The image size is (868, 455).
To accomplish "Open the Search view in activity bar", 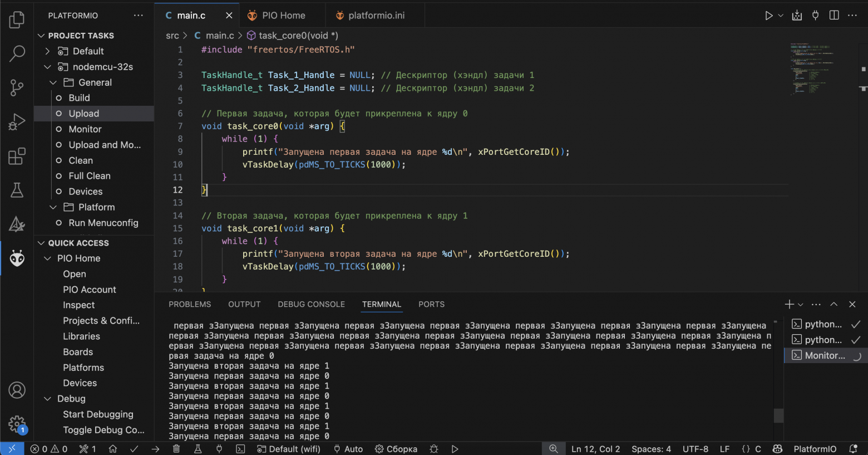I will pos(17,53).
